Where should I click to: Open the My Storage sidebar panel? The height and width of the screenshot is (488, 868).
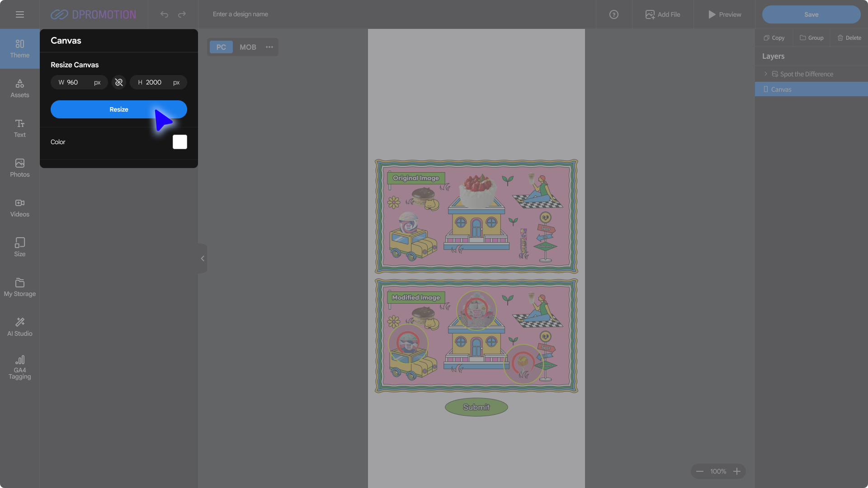pos(19,287)
